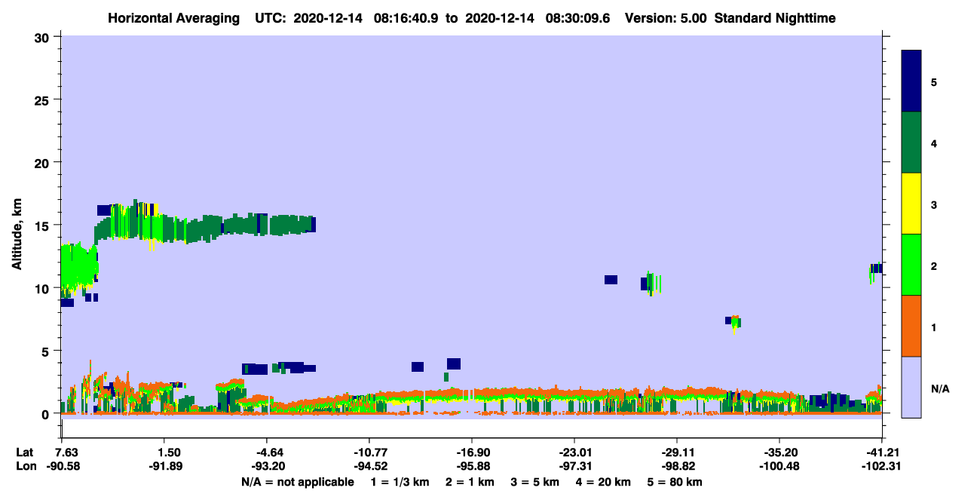Image resolution: width=980 pixels, height=503 pixels.
Task: Click the '1 = 1/3 km' legend entry
Action: (399, 482)
